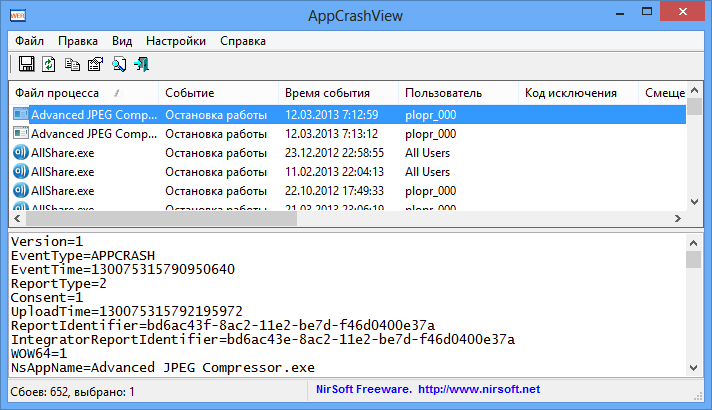Click plopr_000 cell in 17:49:33 row
Viewport: 712px width, 410px height.
pos(430,191)
